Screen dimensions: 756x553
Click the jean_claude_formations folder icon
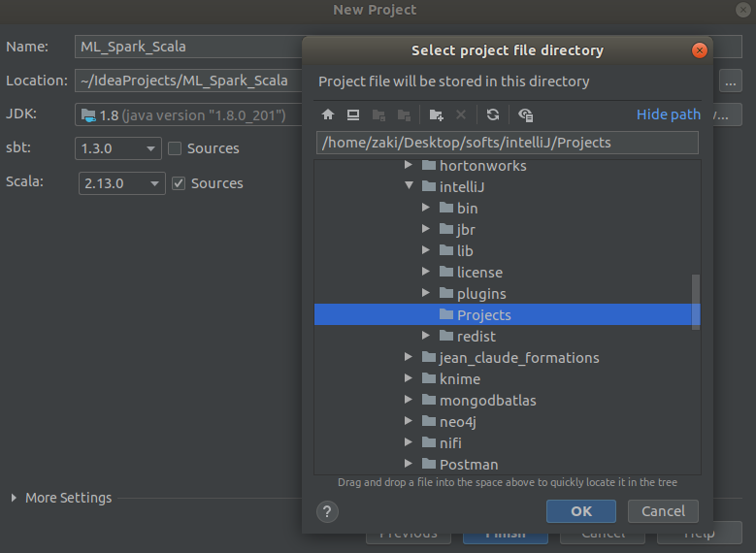429,357
